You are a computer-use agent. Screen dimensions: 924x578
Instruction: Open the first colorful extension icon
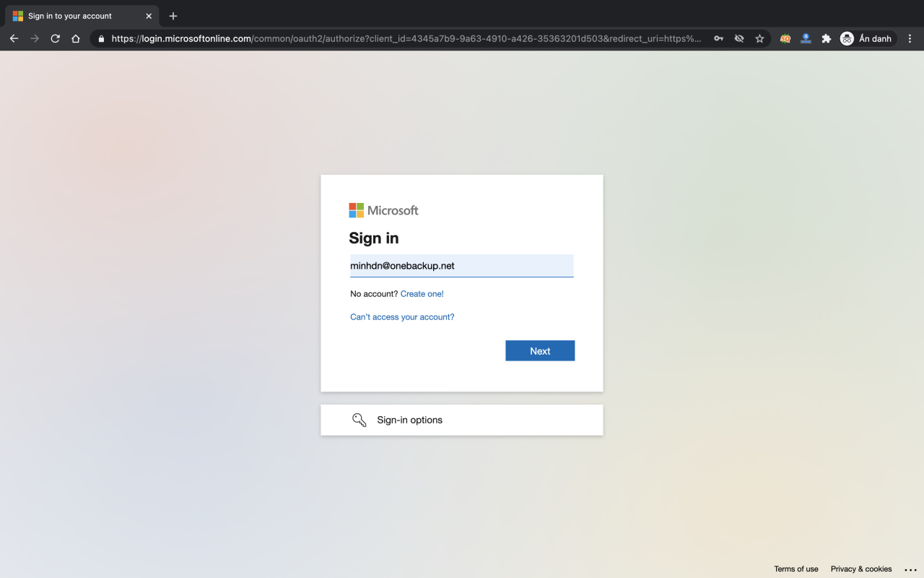tap(785, 39)
